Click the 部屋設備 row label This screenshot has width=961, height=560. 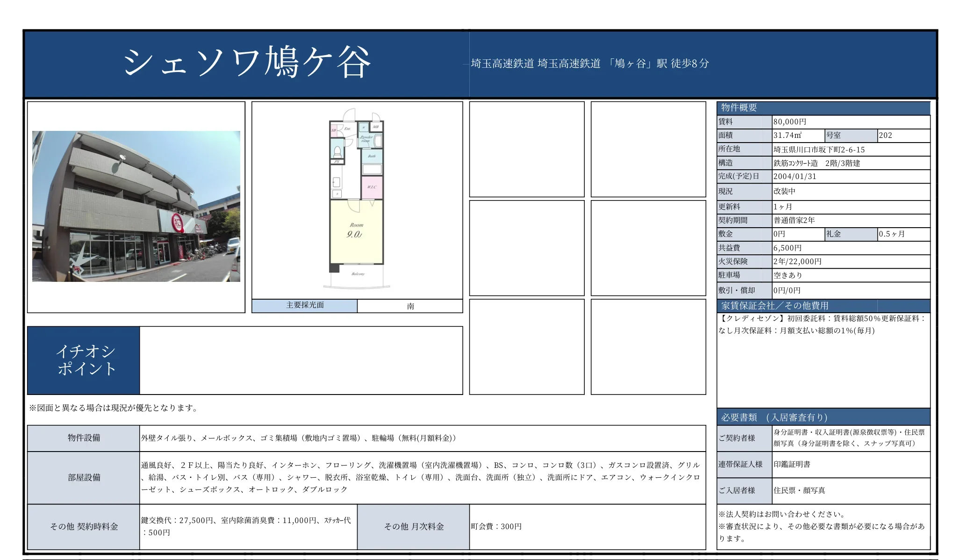pos(83,478)
